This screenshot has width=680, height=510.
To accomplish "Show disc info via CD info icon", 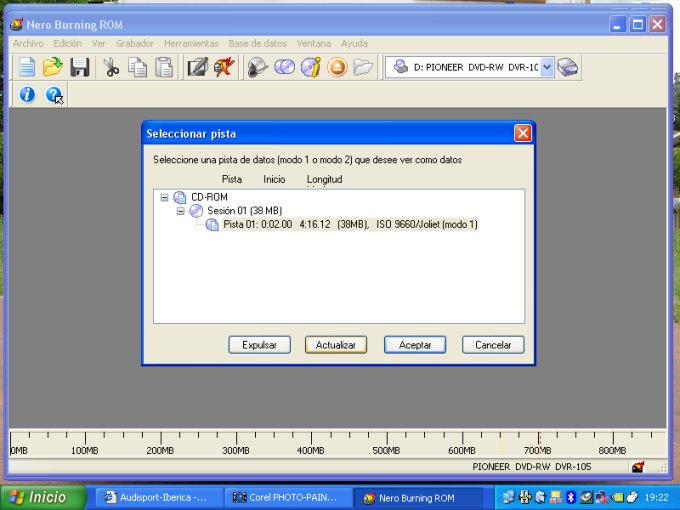I will (311, 67).
